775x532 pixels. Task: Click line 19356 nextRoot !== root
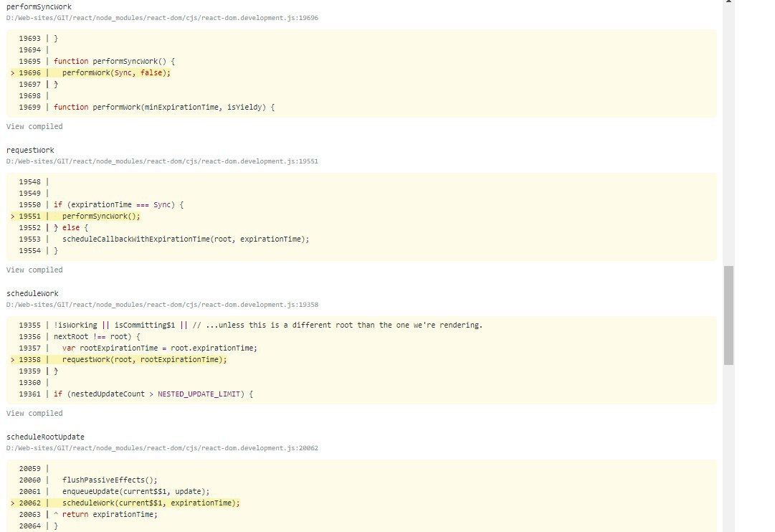(97, 337)
